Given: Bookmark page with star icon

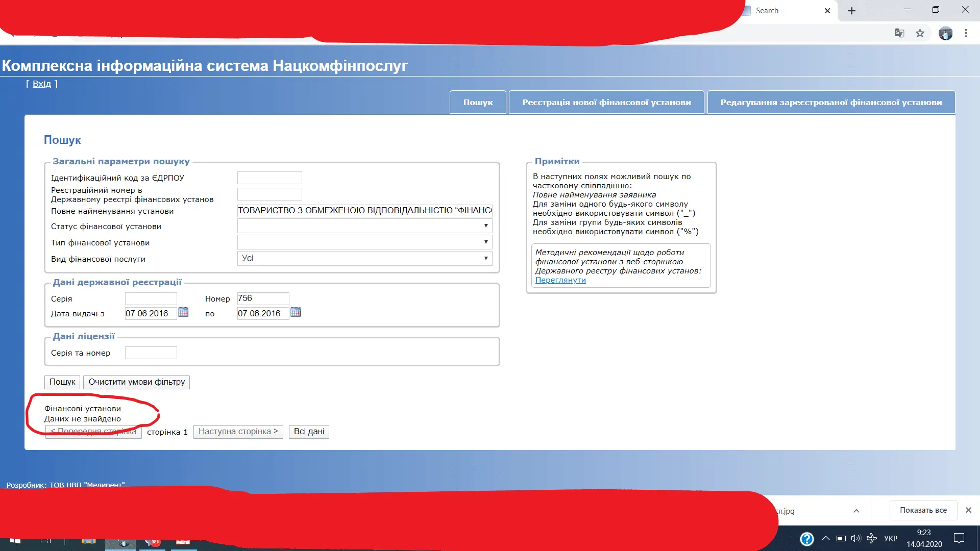Looking at the screenshot, I should click(x=920, y=33).
